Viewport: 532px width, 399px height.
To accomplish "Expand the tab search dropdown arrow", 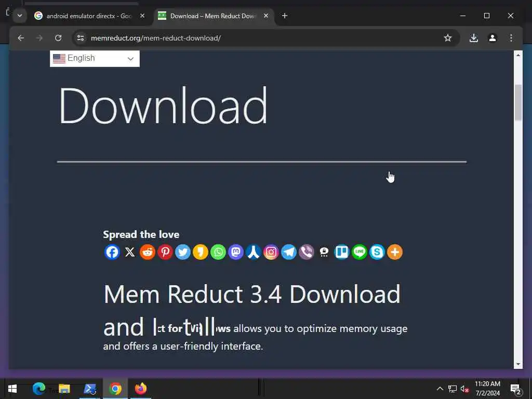I will tap(20, 16).
